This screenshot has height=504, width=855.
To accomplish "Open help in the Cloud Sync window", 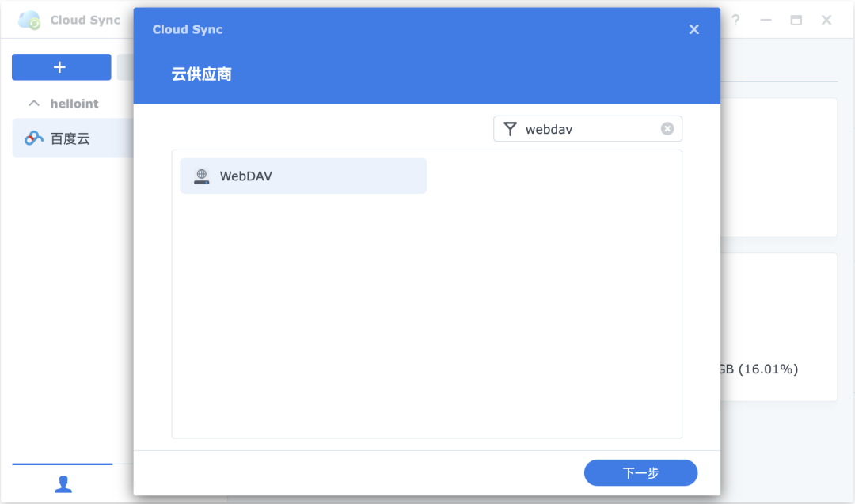I will coord(735,20).
